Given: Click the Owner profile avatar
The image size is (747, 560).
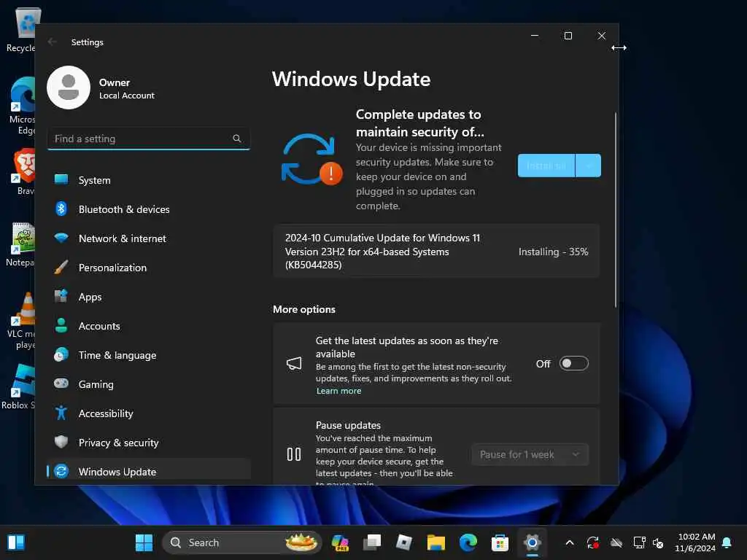Looking at the screenshot, I should click(x=69, y=87).
